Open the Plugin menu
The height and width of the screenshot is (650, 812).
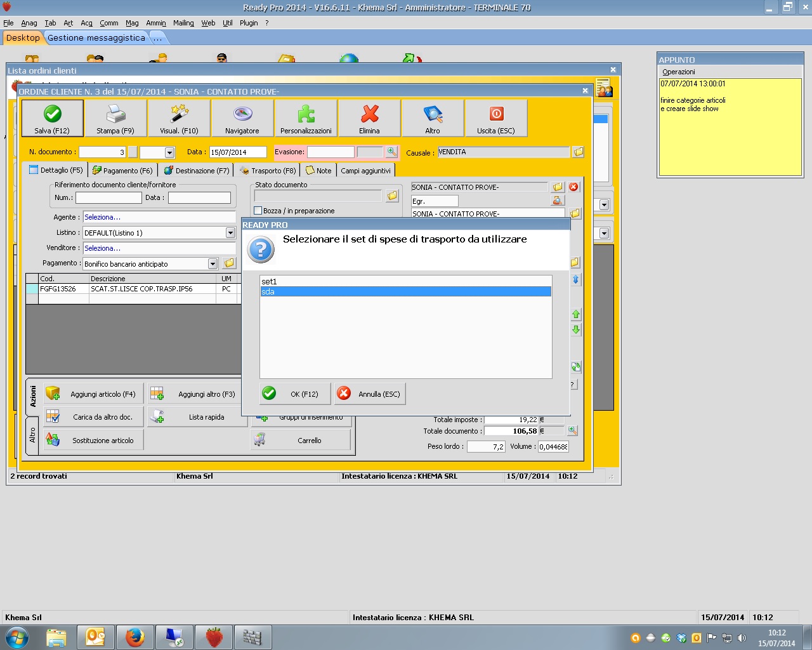click(249, 23)
